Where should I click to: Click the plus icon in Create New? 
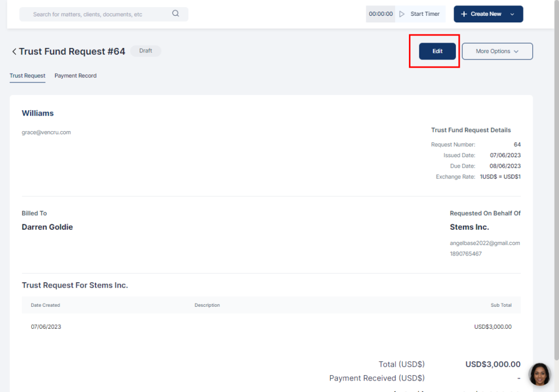point(464,14)
